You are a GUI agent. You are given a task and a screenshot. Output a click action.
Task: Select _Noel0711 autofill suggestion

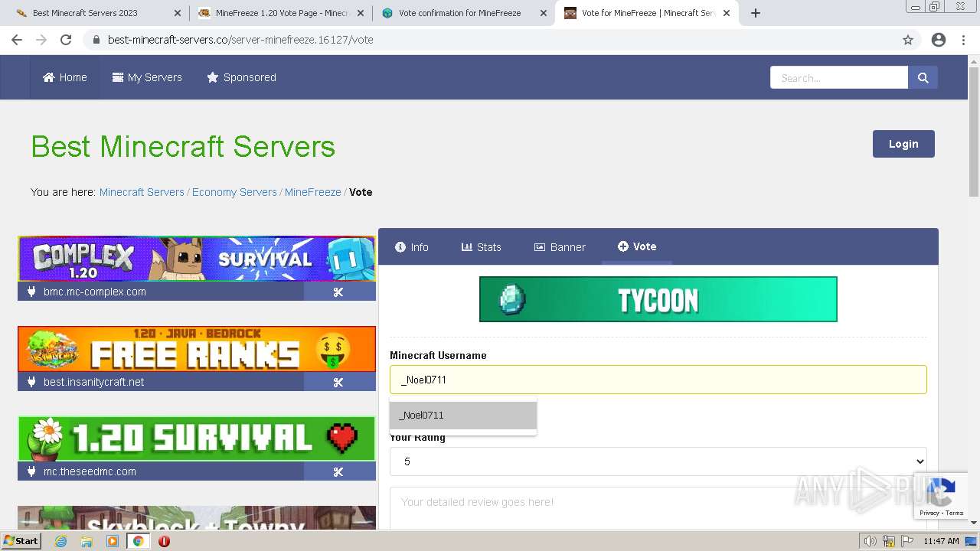(x=463, y=416)
